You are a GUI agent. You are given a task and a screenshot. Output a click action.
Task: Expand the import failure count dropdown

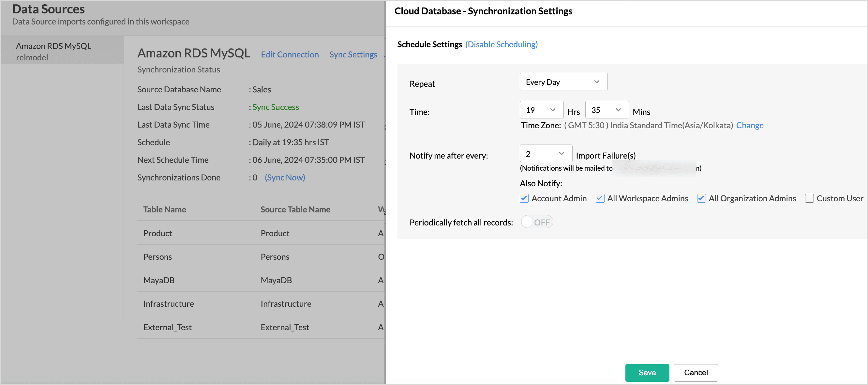pos(546,154)
